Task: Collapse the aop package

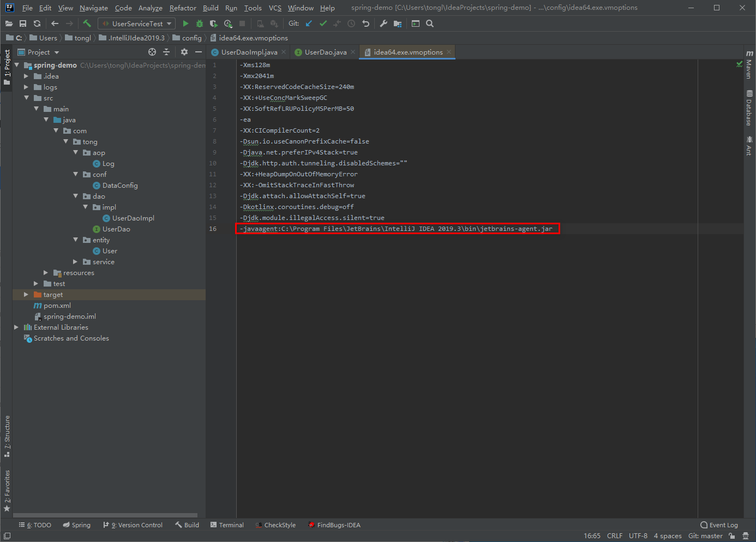Action: (76, 152)
